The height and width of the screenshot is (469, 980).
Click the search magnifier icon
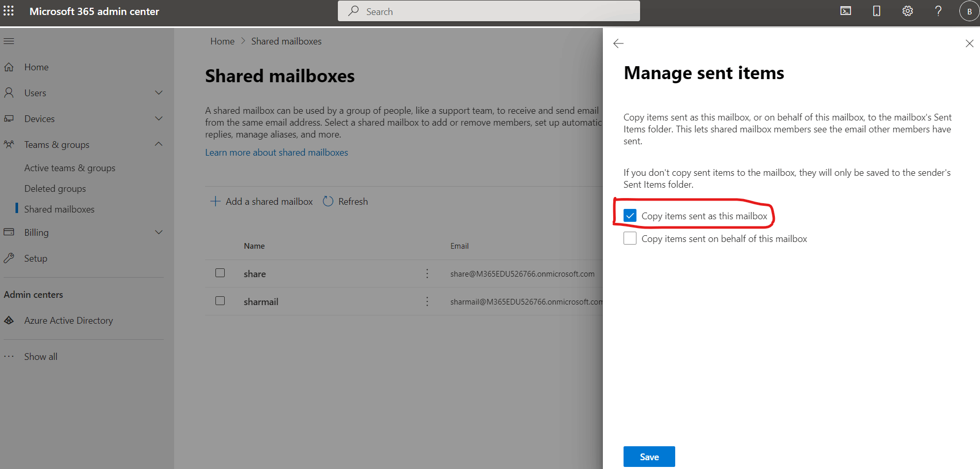[x=353, y=11]
